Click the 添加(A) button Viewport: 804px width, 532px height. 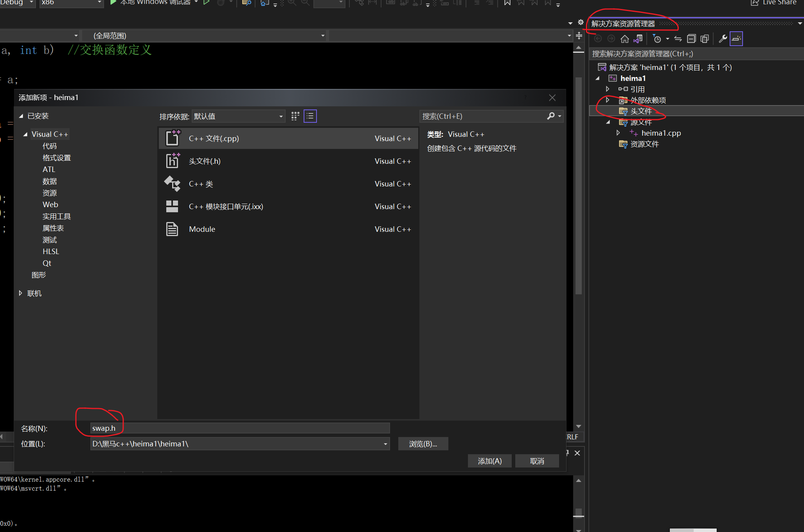point(489,461)
